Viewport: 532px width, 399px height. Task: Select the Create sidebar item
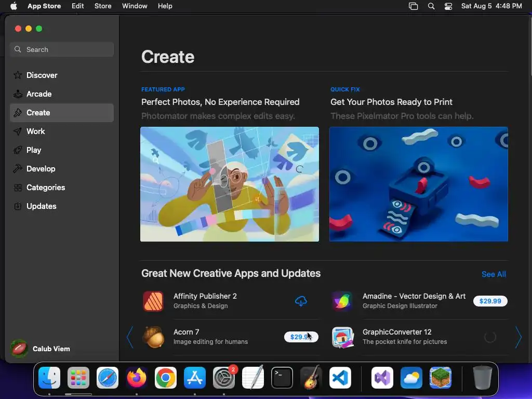62,113
